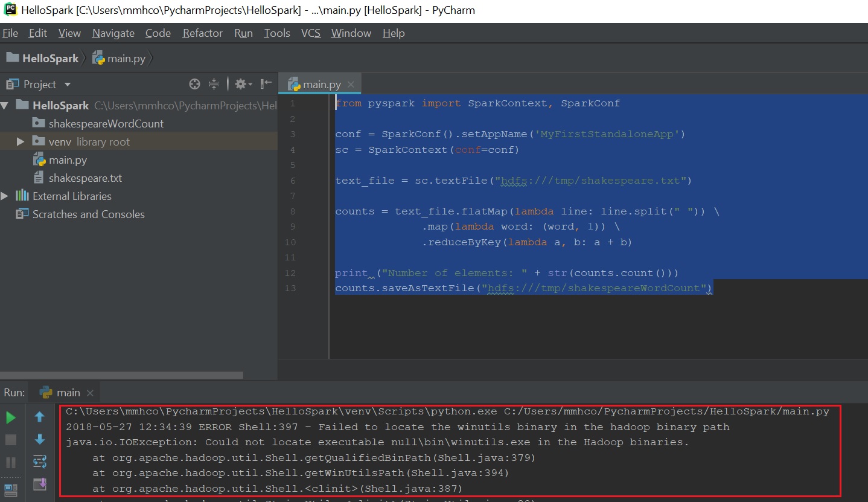Rerun main using the green run icon
This screenshot has height=502, width=868.
point(11,417)
